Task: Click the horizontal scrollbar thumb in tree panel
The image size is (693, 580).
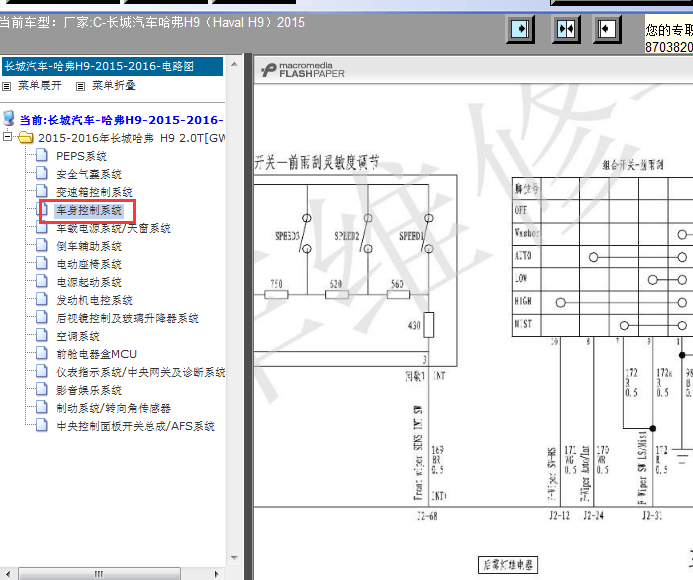Action: point(99,574)
